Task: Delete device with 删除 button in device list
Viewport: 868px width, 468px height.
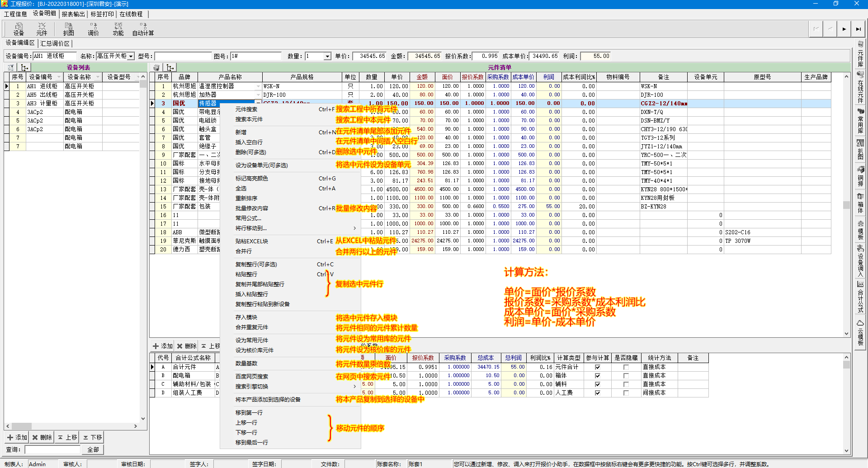Action: pos(42,437)
